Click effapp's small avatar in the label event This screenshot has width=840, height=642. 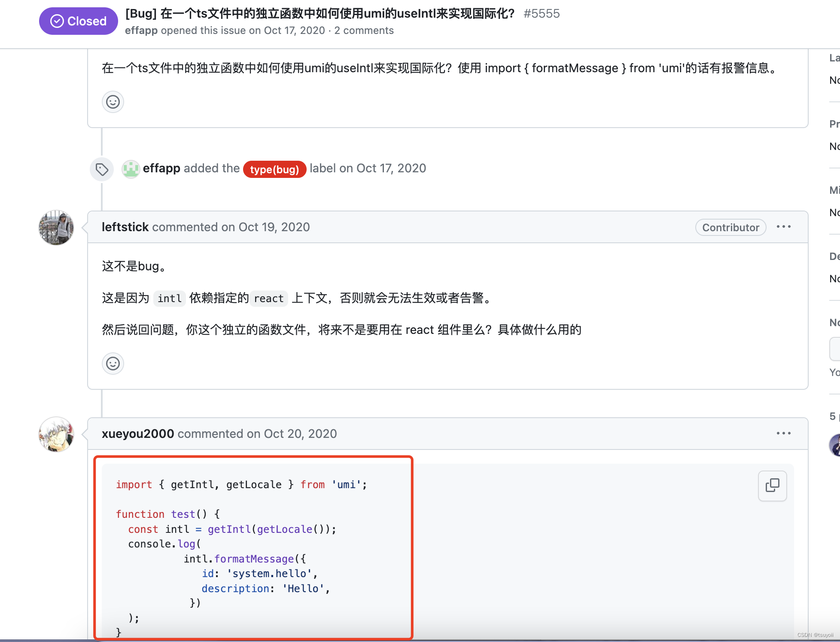coord(131,169)
